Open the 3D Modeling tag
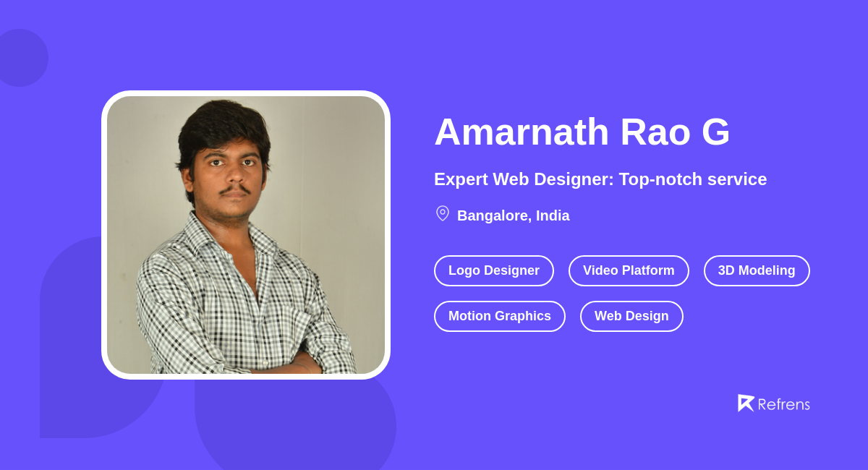The width and height of the screenshot is (868, 470). 757,270
